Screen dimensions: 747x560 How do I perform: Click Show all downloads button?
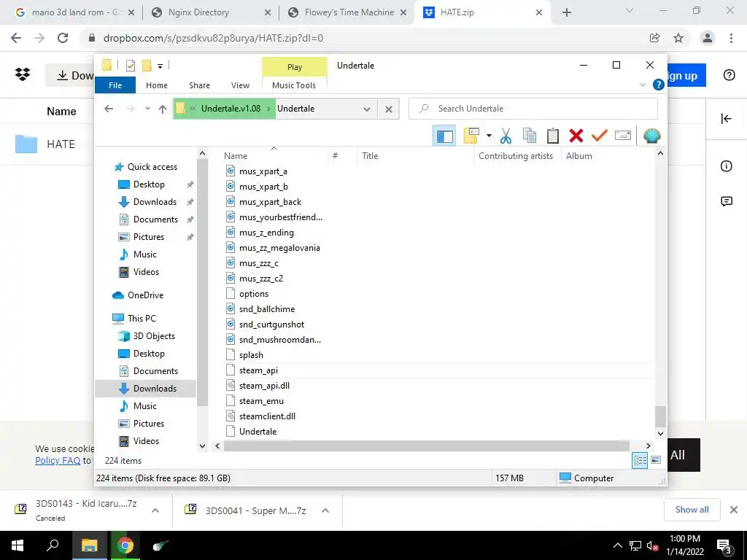click(692, 510)
